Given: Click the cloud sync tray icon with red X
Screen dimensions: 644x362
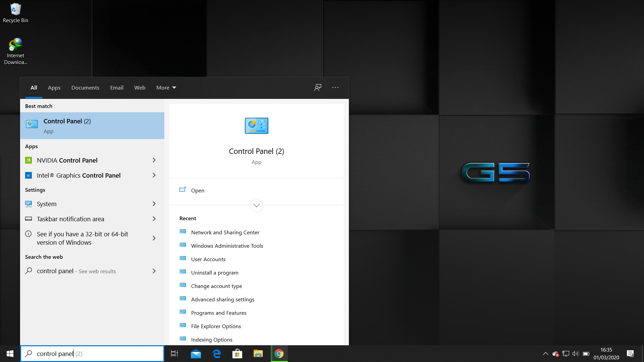Looking at the screenshot, I should pos(555,354).
